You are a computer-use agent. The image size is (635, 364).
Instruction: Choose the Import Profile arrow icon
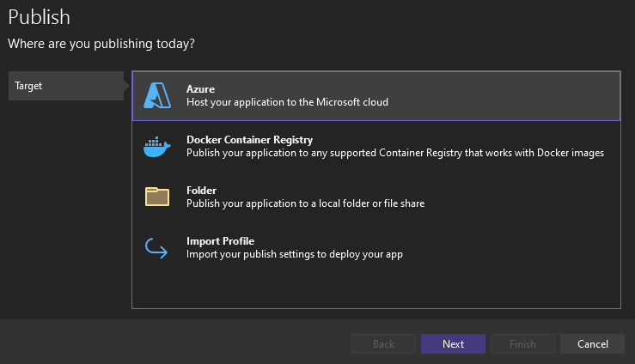[x=156, y=248]
